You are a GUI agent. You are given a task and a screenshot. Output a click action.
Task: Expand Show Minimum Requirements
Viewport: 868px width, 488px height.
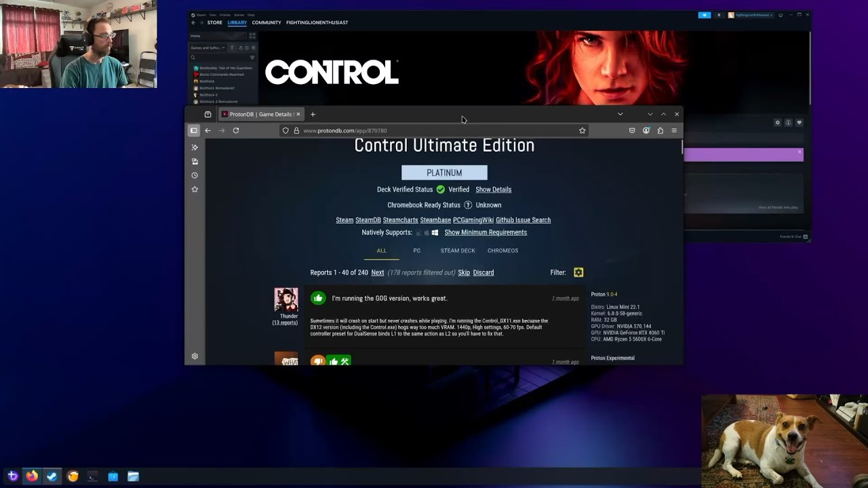point(486,232)
